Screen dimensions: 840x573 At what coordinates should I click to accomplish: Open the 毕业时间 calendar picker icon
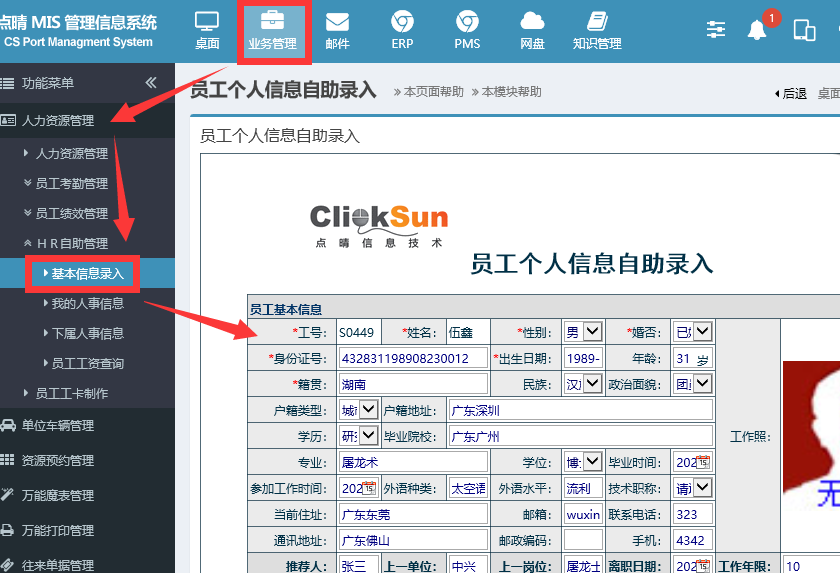[703, 462]
